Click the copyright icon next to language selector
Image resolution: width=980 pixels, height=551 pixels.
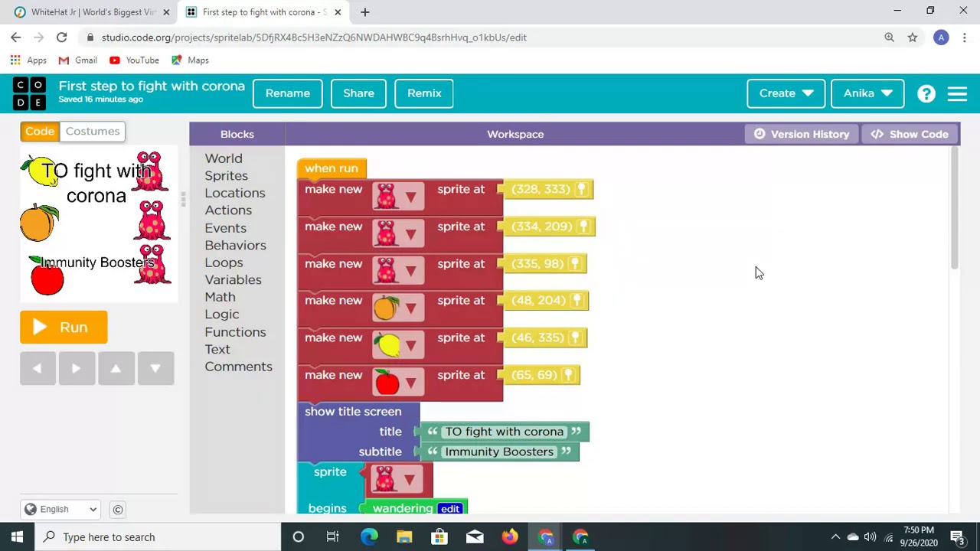coord(118,510)
